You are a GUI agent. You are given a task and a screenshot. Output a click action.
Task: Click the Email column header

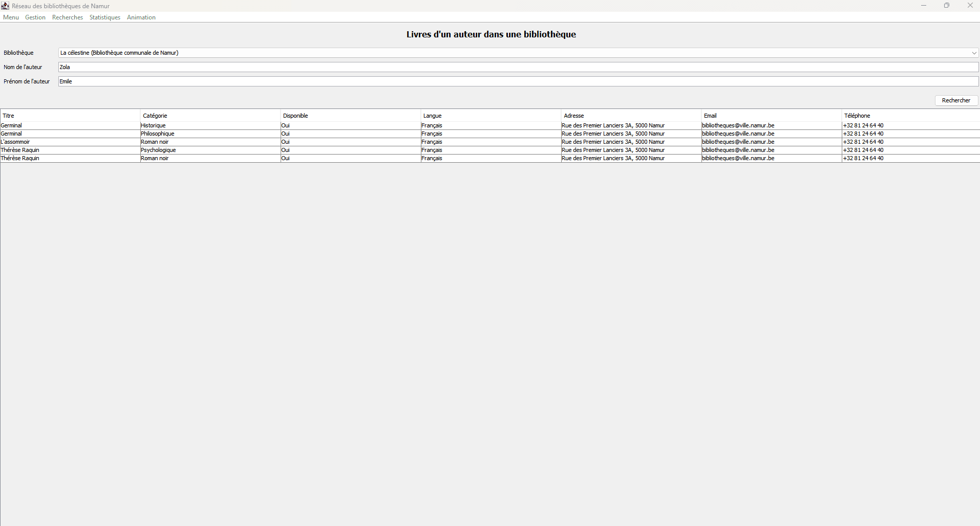pyautogui.click(x=772, y=116)
